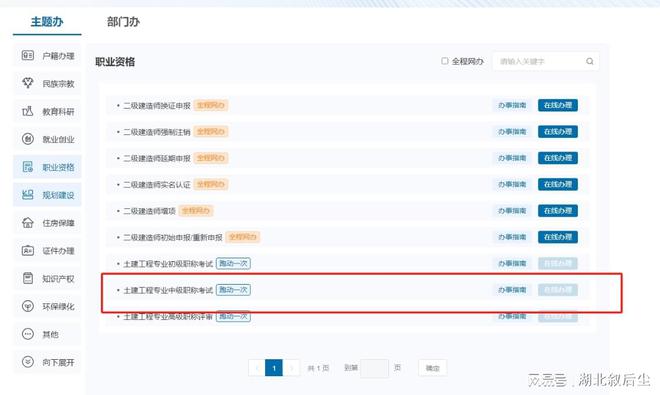The height and width of the screenshot is (395, 660).
Task: Expand sidebar with 向下展开 chevron icon
Action: 28,362
